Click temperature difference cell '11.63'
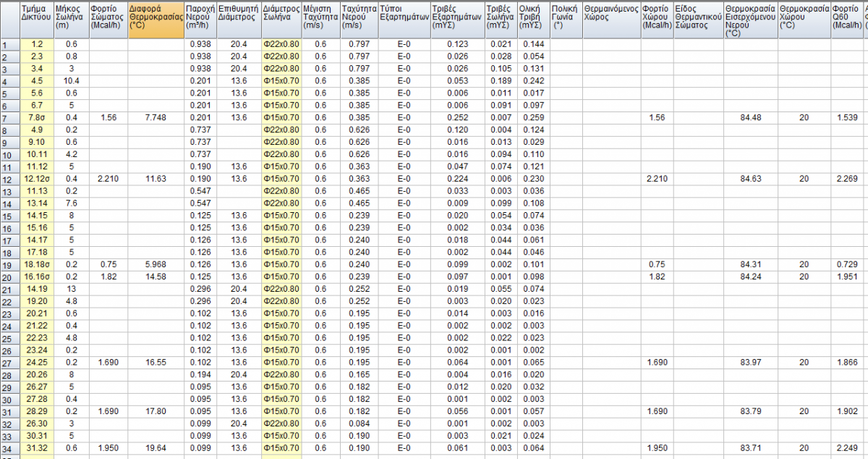This screenshot has width=868, height=459. coord(156,179)
